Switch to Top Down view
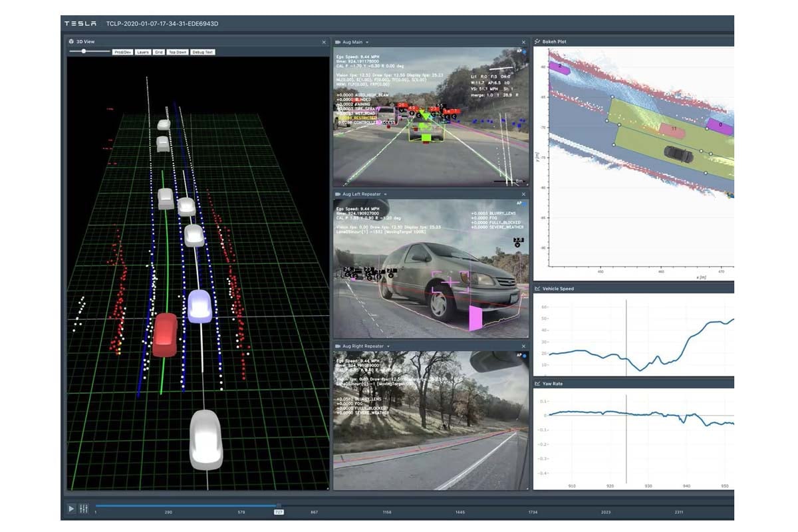This screenshot has width=798, height=532. point(178,52)
